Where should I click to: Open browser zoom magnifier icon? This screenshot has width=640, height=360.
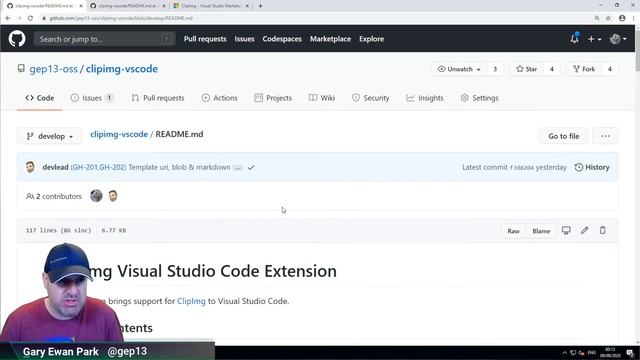coord(597,18)
